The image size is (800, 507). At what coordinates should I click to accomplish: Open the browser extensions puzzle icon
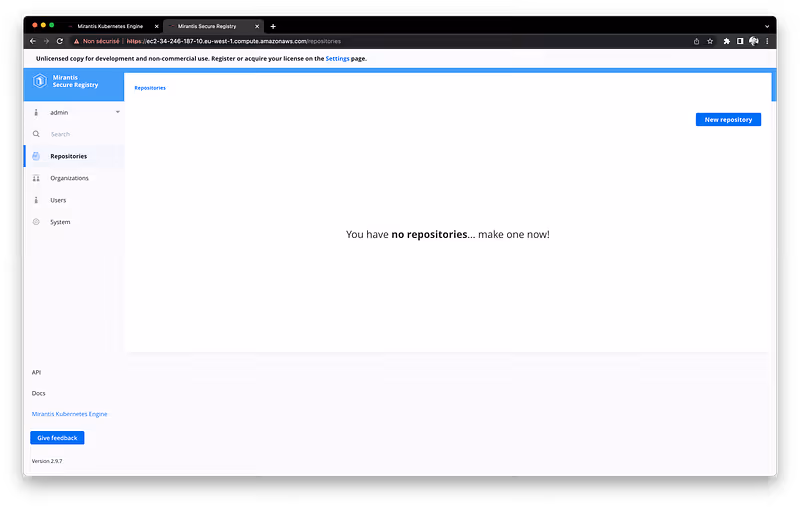pyautogui.click(x=725, y=41)
